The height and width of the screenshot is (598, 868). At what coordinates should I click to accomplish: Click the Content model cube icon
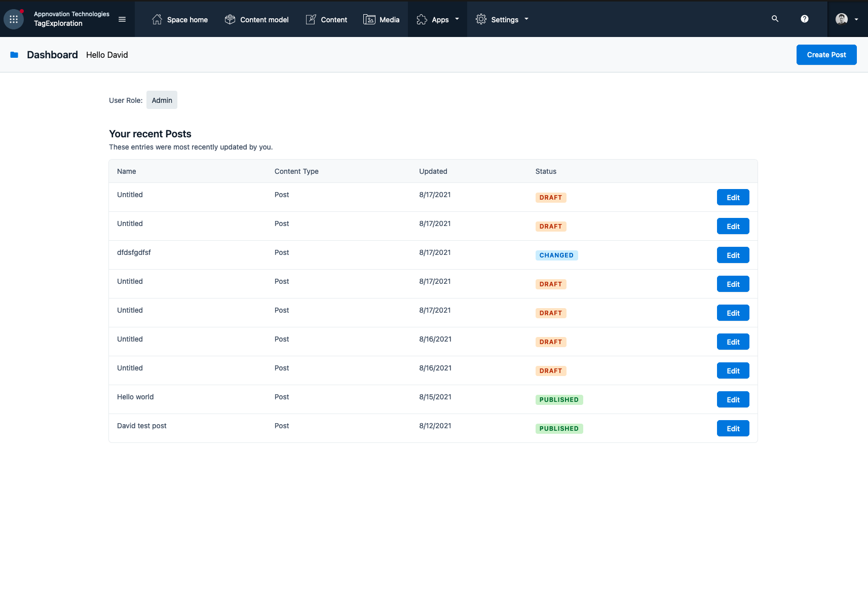230,19
